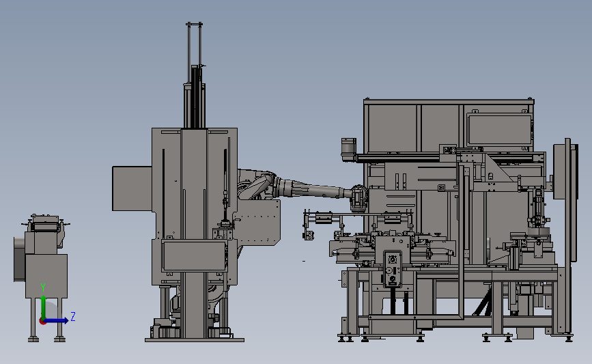Select the framed window in right machine's upper enclosure
The height and width of the screenshot is (364, 592).
[499, 129]
